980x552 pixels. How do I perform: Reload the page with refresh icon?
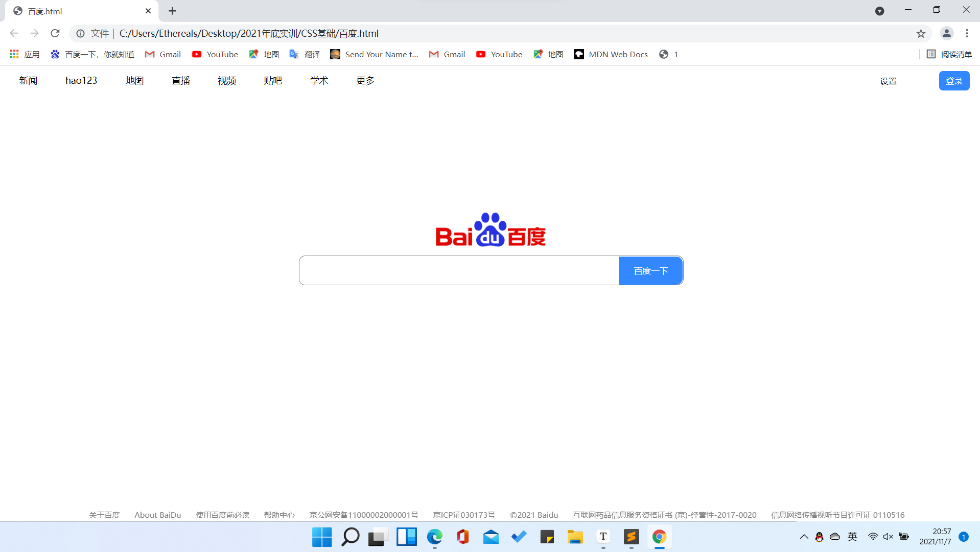click(55, 33)
